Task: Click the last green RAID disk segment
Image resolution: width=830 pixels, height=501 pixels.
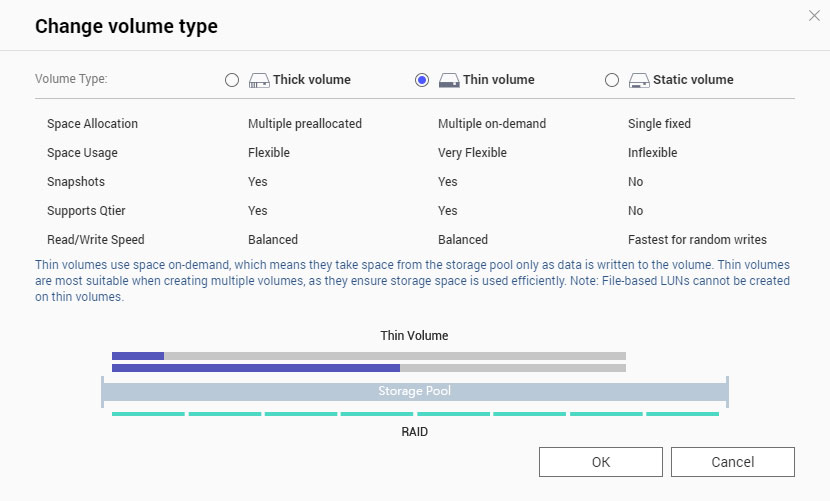Action: [682, 414]
